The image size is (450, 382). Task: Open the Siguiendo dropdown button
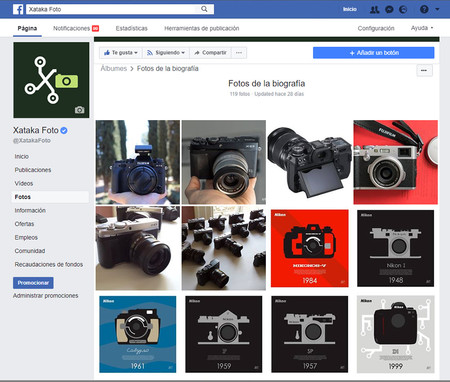point(166,53)
